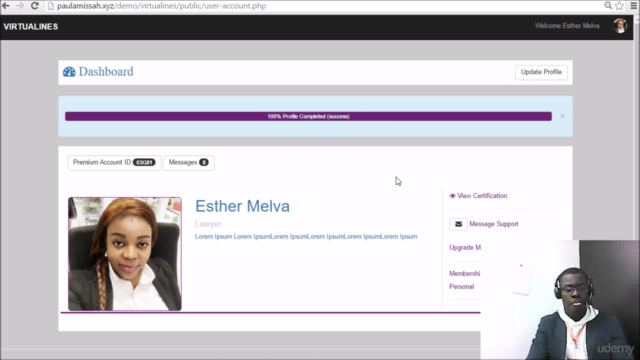Open the browser hamburger menu
This screenshot has height=360, width=640.
point(633,6)
